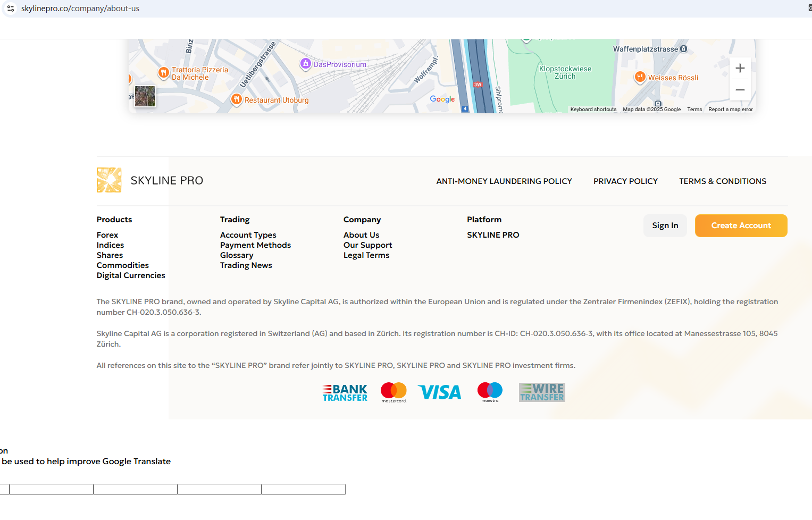Open the Trading News link

246,265
